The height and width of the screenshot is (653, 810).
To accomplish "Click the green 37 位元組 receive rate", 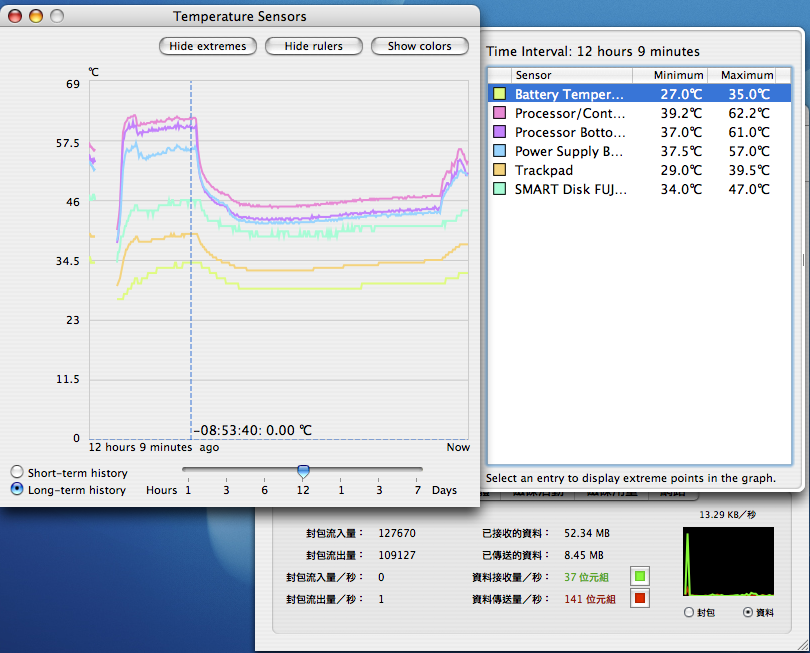I will (x=586, y=577).
